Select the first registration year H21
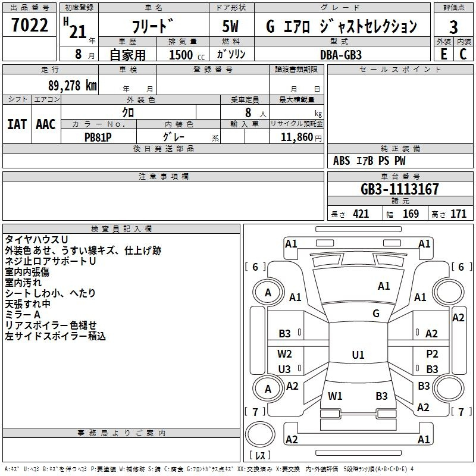This screenshot has width=476, height=476. coord(75,28)
